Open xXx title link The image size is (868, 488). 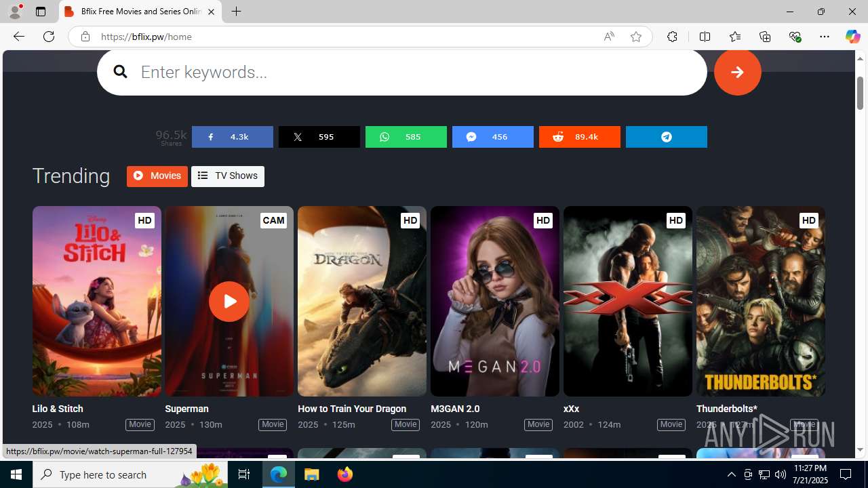tap(571, 409)
